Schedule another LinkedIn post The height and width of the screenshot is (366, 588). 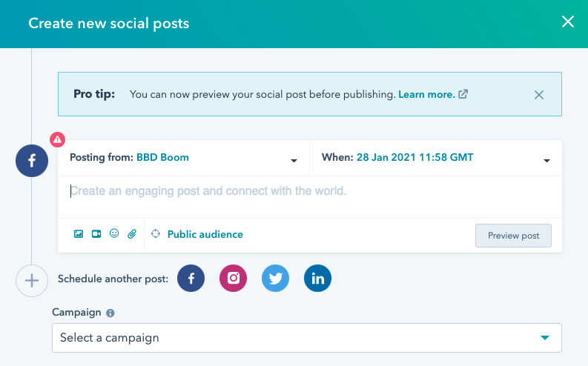coord(317,279)
